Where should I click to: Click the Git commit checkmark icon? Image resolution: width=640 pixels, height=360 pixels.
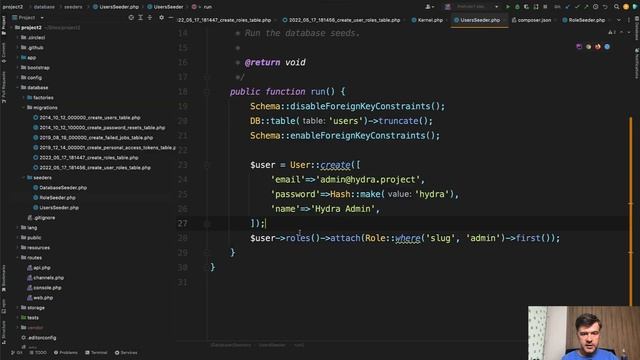[577, 7]
